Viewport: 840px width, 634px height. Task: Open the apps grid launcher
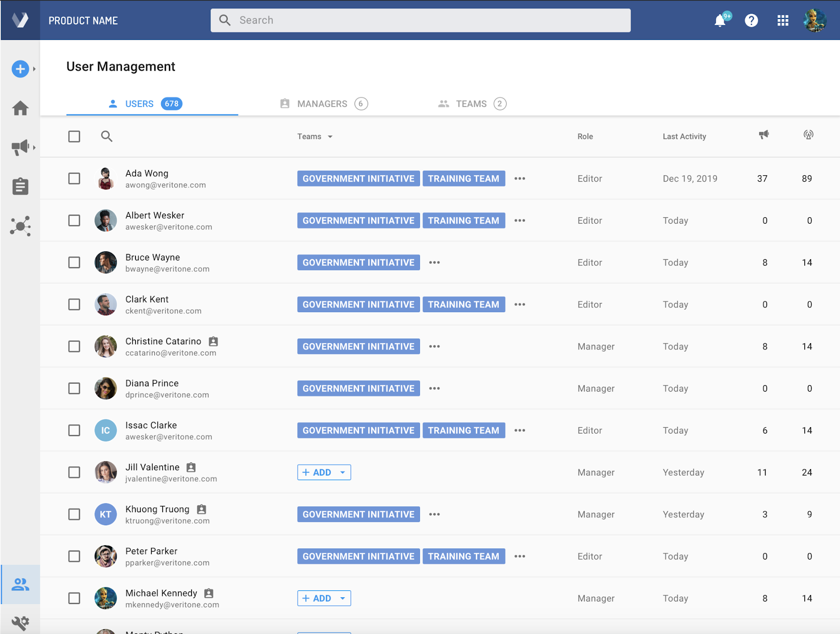click(783, 20)
